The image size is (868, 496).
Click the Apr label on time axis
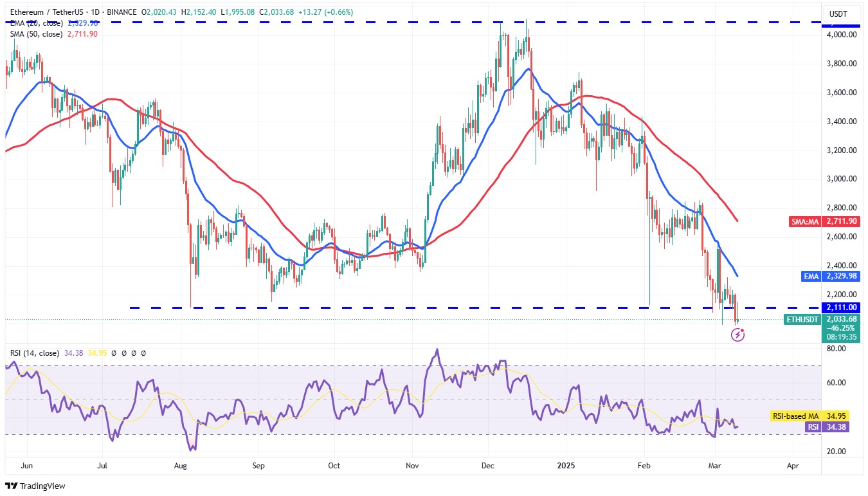click(793, 464)
